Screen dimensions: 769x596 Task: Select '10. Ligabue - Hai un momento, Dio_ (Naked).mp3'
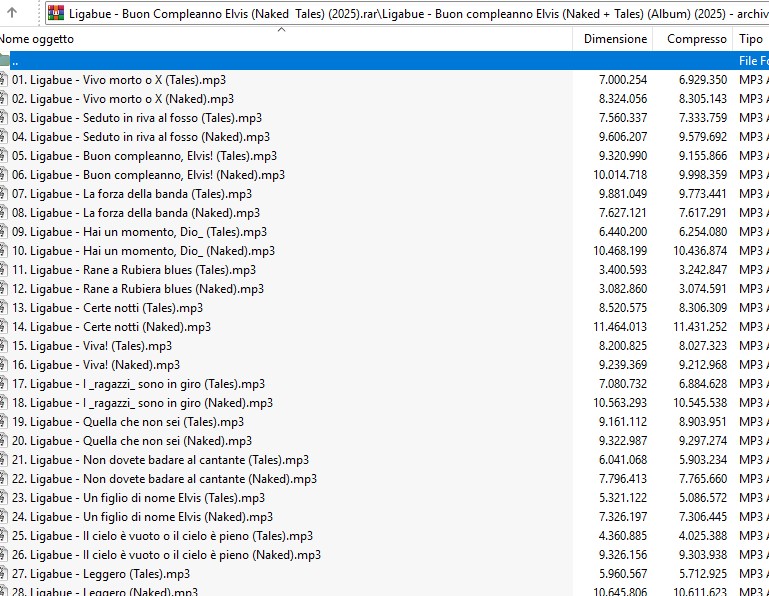144,251
